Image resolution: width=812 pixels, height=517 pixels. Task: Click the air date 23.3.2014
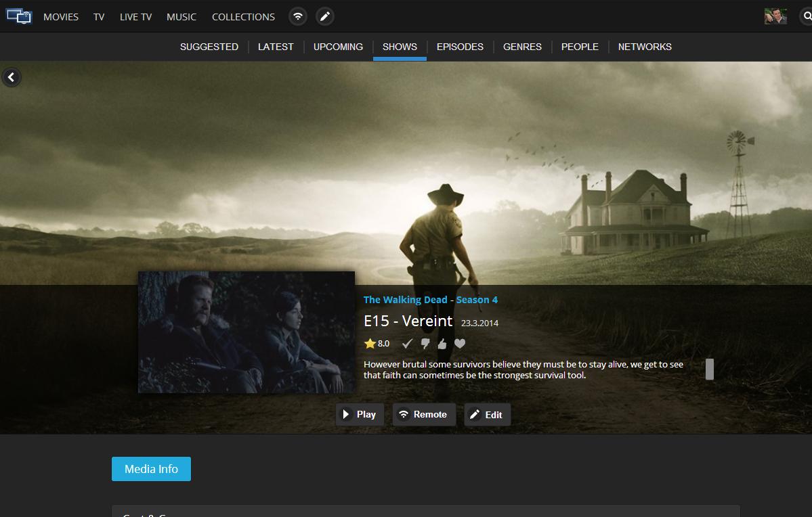point(480,323)
